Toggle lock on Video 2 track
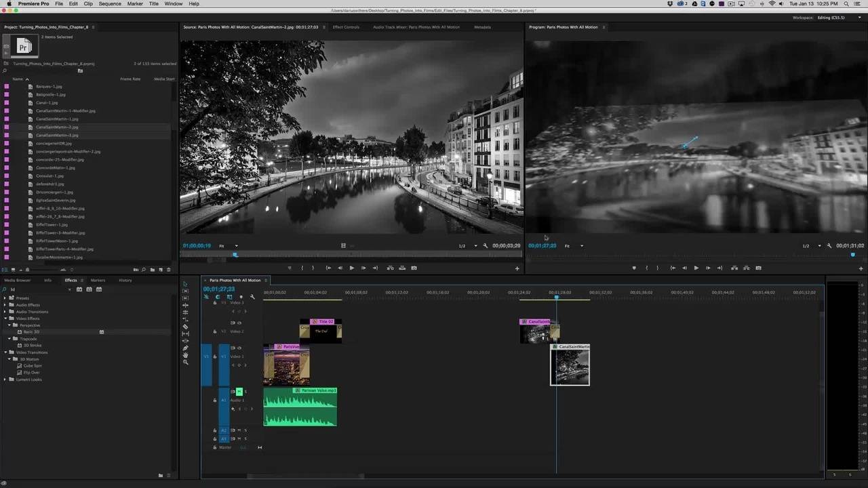Image resolution: width=868 pixels, height=488 pixels. click(x=215, y=331)
